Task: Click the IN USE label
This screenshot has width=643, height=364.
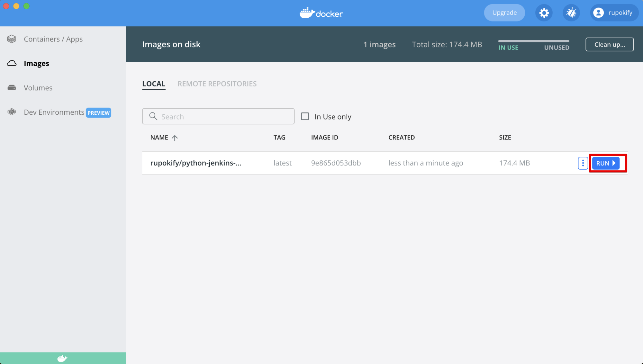Action: pyautogui.click(x=508, y=48)
